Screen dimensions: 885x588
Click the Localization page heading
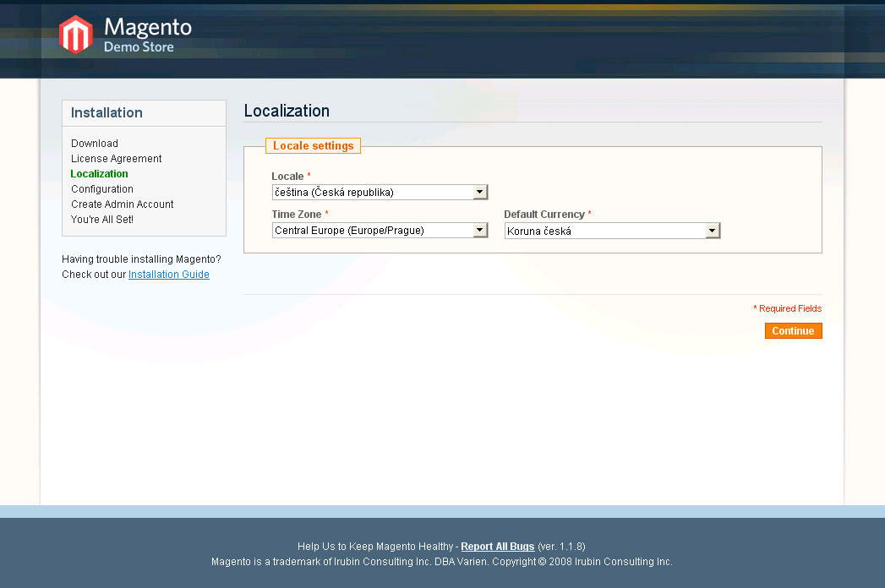(287, 111)
